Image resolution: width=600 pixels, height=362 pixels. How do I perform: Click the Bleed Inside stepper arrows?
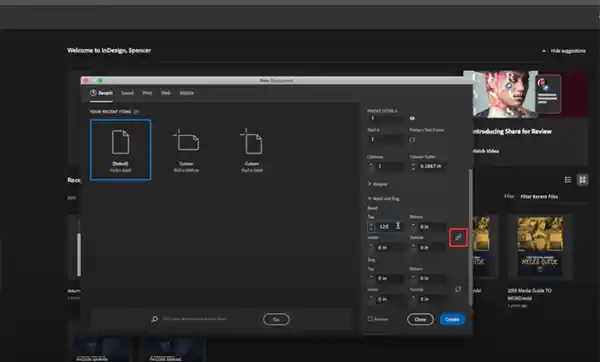[370, 248]
